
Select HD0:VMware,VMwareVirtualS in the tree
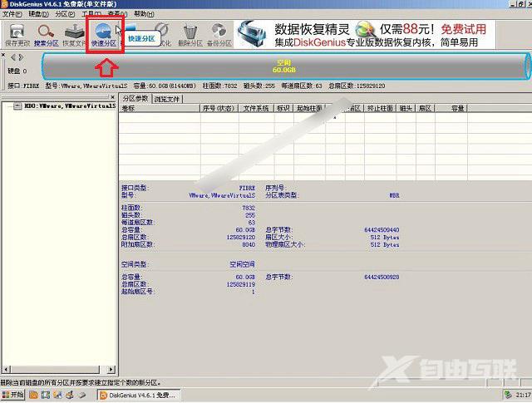[x=70, y=106]
